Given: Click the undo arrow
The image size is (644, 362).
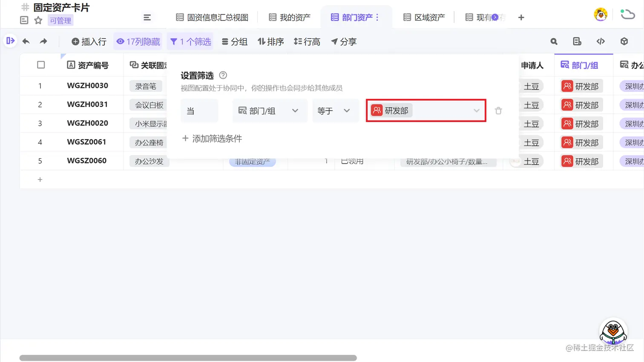Looking at the screenshot, I should pyautogui.click(x=26, y=41).
